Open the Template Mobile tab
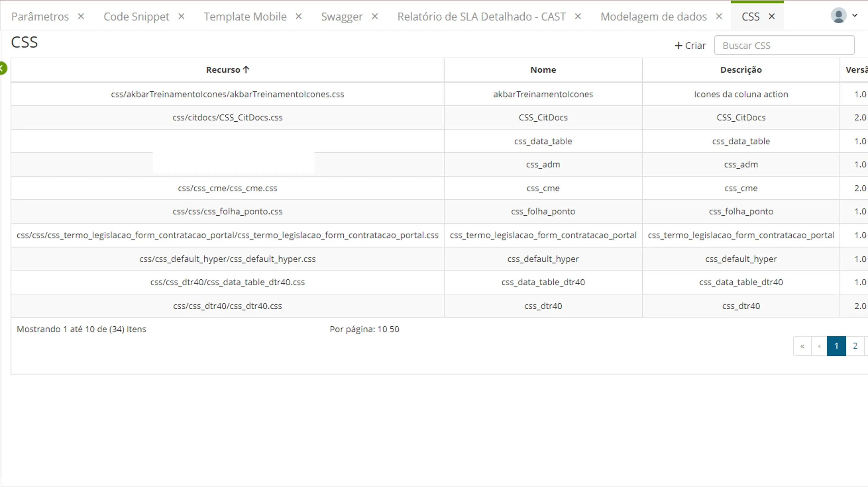The height and width of the screenshot is (487, 868). pos(245,16)
